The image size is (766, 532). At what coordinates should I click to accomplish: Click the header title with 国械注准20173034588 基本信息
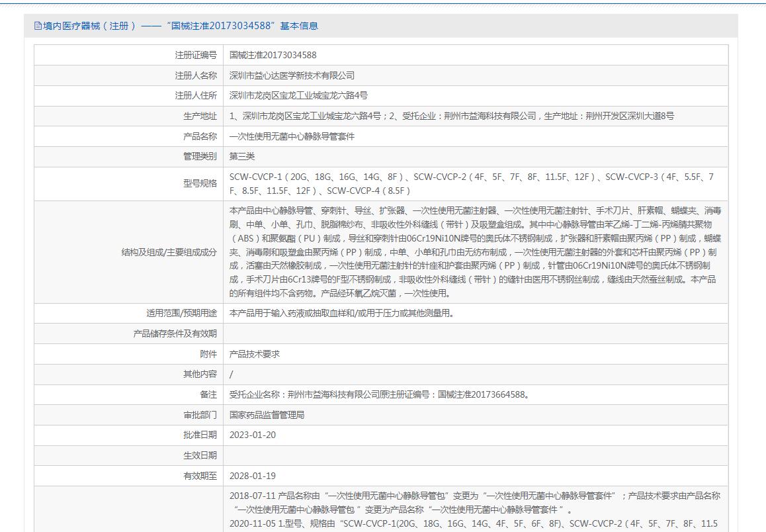(181, 26)
